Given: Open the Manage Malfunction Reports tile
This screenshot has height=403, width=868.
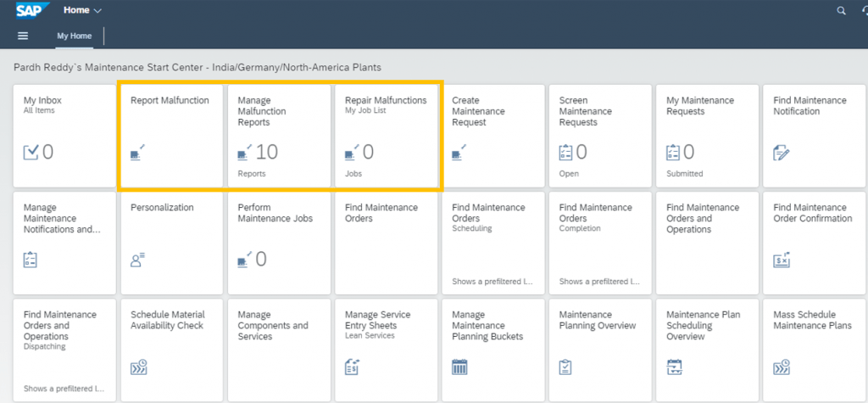Looking at the screenshot, I should tap(279, 136).
